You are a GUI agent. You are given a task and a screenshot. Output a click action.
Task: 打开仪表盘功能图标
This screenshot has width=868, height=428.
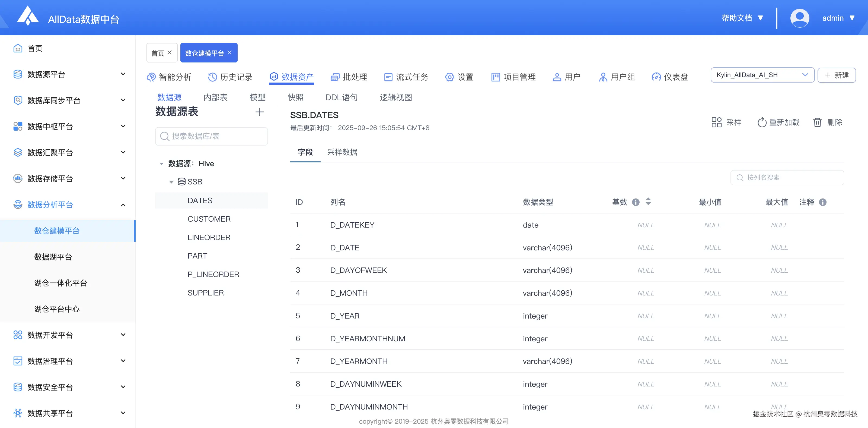pyautogui.click(x=656, y=77)
